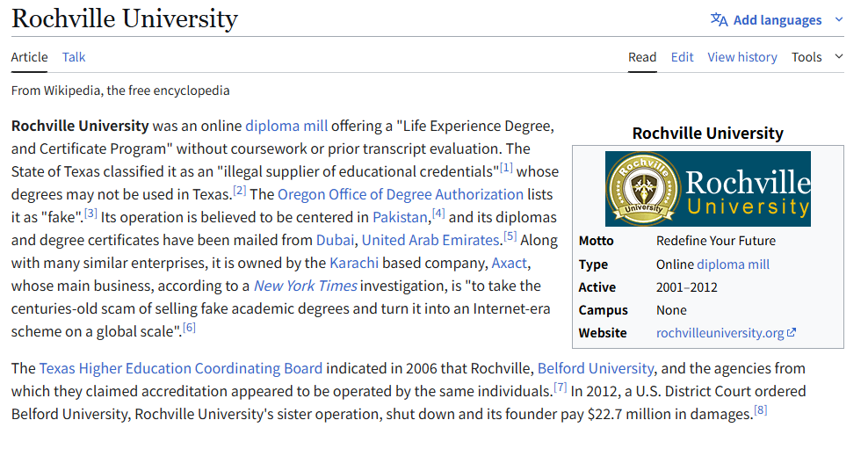
Task: Open the diploma mill link in intro
Action: point(286,126)
